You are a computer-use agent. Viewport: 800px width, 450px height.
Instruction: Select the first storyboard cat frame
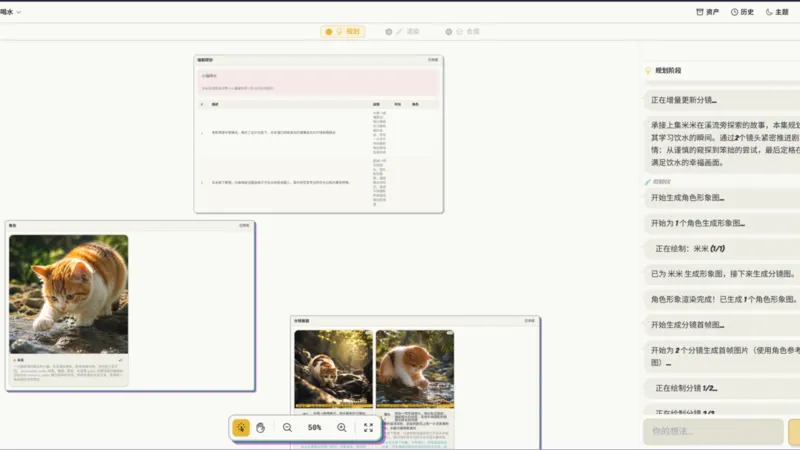click(334, 369)
